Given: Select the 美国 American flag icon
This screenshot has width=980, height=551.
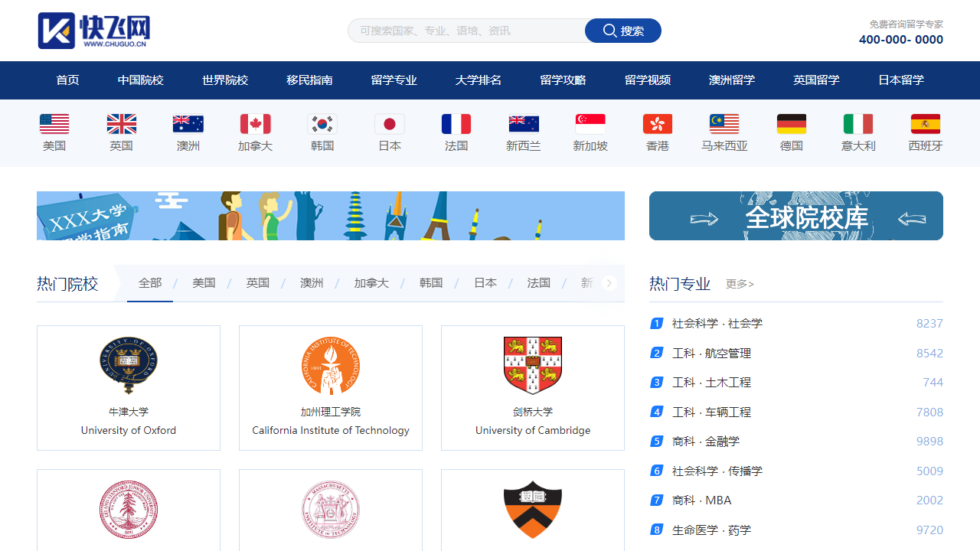Looking at the screenshot, I should pyautogui.click(x=54, y=123).
